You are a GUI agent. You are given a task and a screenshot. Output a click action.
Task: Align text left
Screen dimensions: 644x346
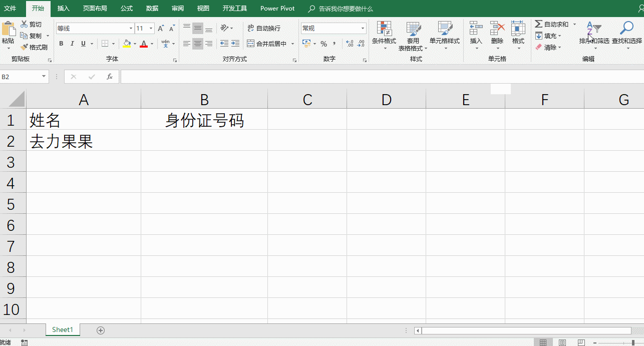click(x=187, y=44)
